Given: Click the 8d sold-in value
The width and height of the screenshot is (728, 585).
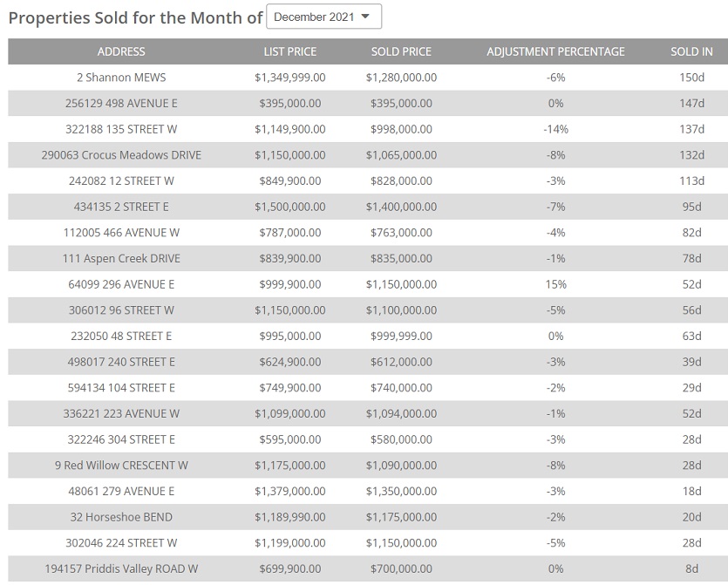Looking at the screenshot, I should pyautogui.click(x=691, y=569).
